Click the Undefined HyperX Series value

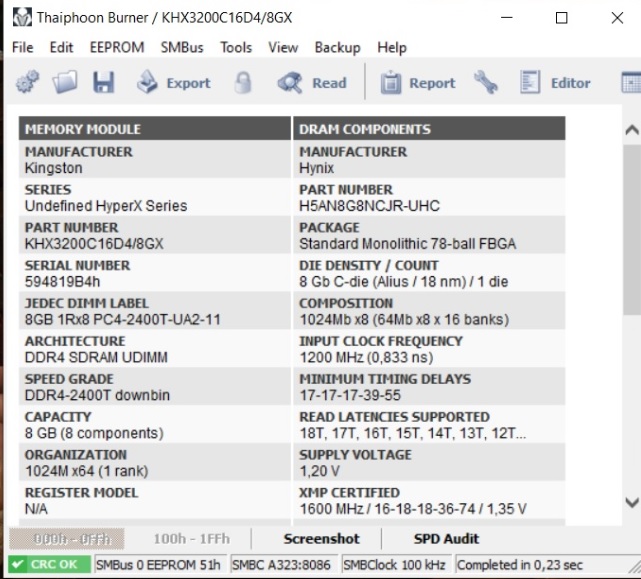tap(106, 206)
